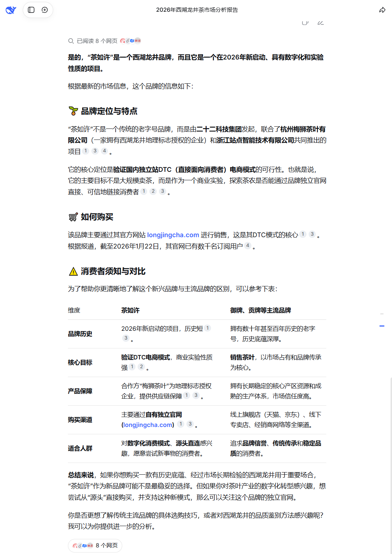Click the 维度 column header
Image resolution: width=392 pixels, height=554 pixels.
[x=74, y=311]
